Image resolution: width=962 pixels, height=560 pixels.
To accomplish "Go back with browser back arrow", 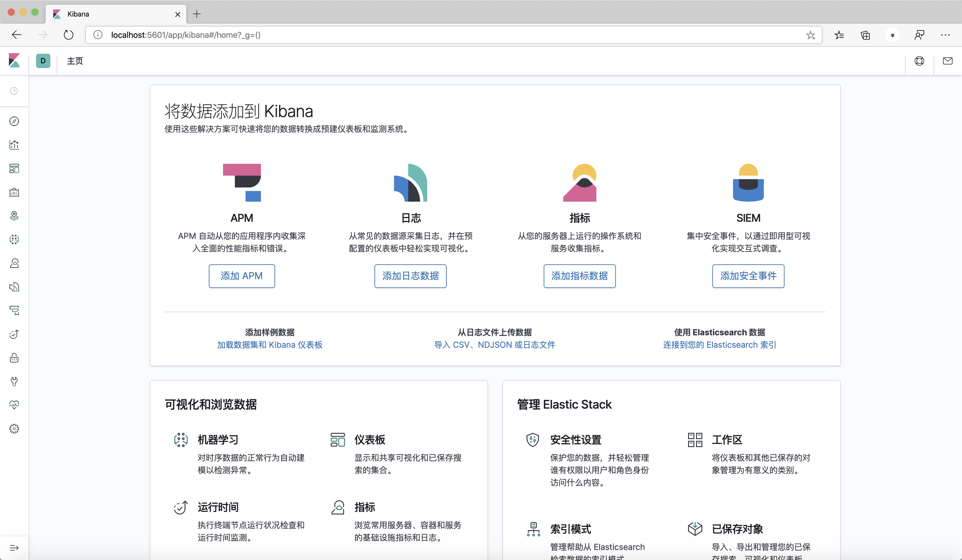I will pyautogui.click(x=17, y=35).
